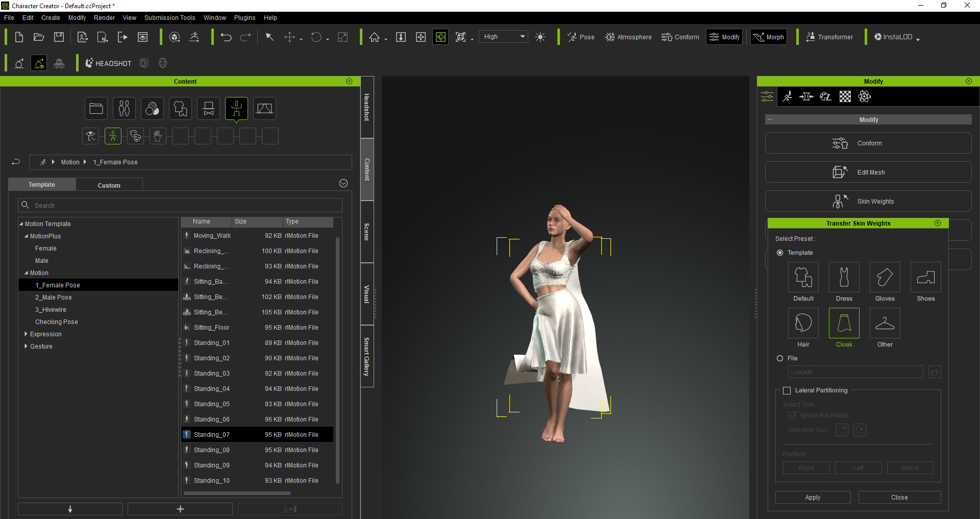
Task: Expand the Expression tree node
Action: [26, 334]
